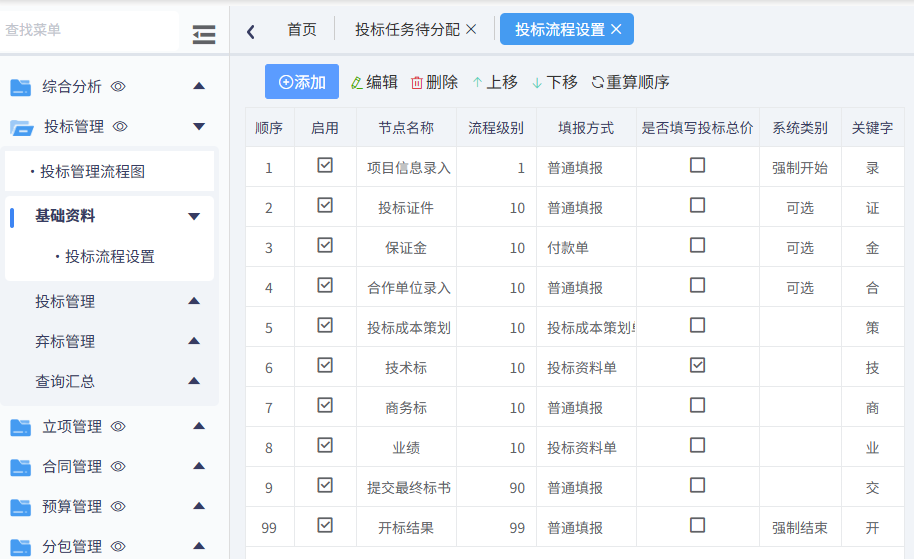Click the sidebar menu collapse icon
The image size is (914, 559).
tap(204, 35)
